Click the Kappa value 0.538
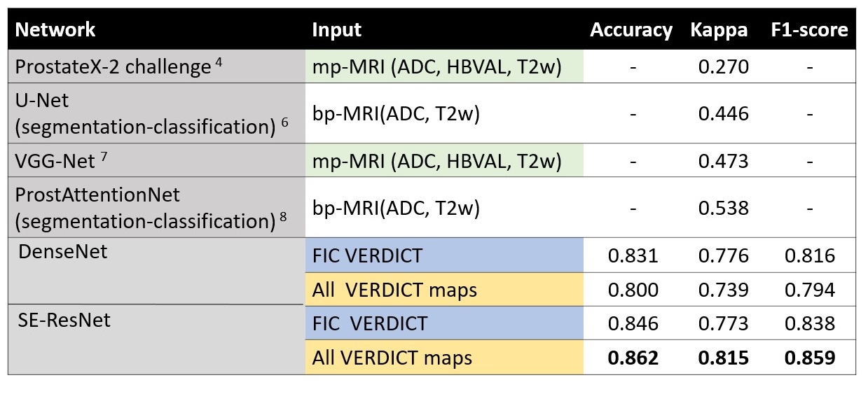Viewport: 868px width, 394px height. coord(723,208)
